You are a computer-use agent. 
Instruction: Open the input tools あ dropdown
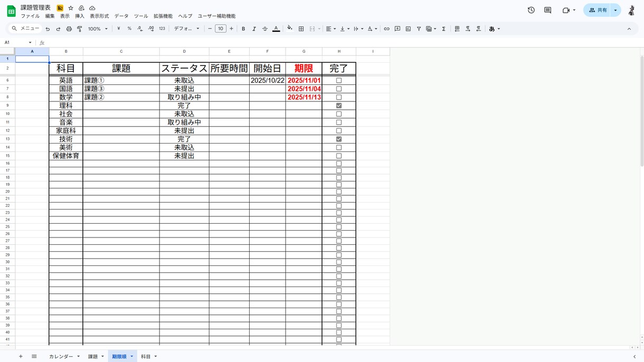click(x=494, y=29)
